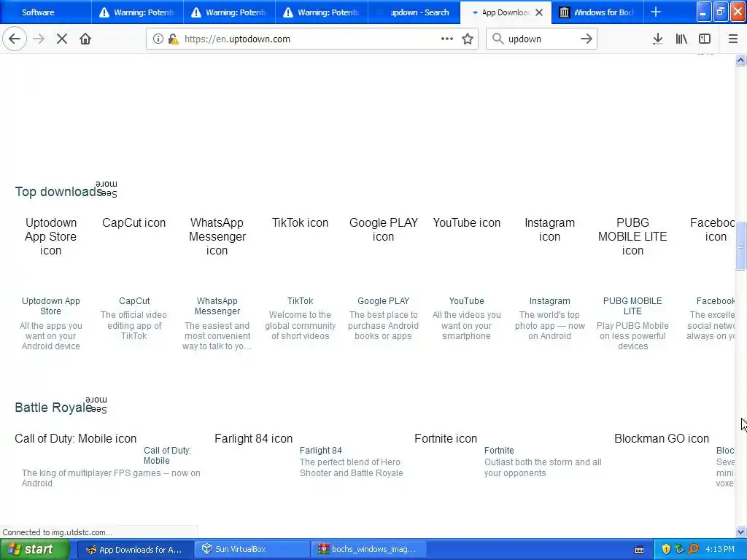Click the vertical scrollbar down arrow
The image size is (747, 560).
point(740,532)
